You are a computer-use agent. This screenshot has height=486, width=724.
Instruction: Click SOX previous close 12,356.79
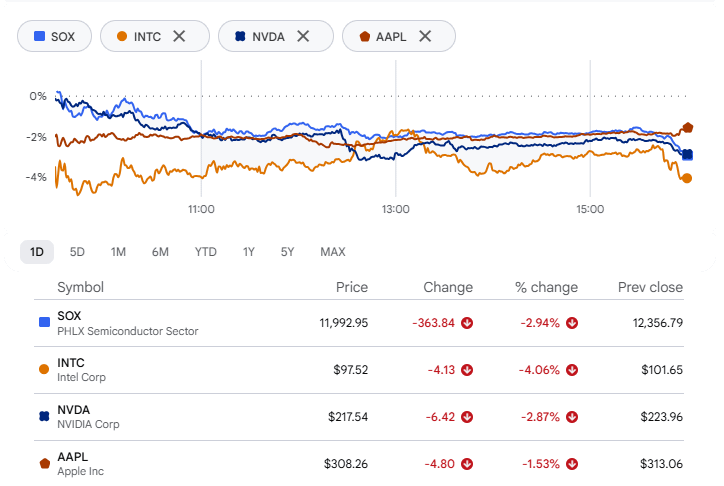(658, 323)
